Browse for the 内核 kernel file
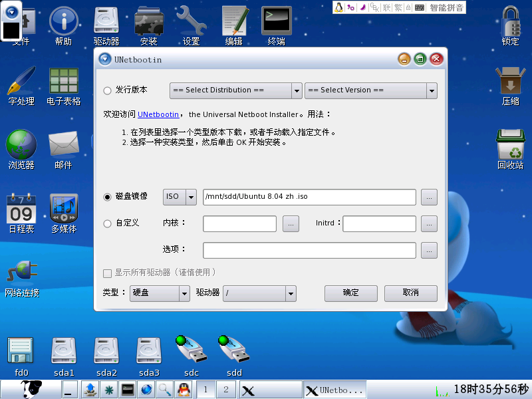 (x=291, y=223)
